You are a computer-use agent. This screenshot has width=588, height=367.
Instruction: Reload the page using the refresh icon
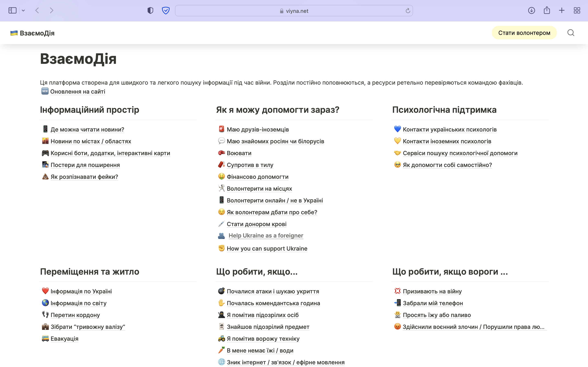coord(408,11)
